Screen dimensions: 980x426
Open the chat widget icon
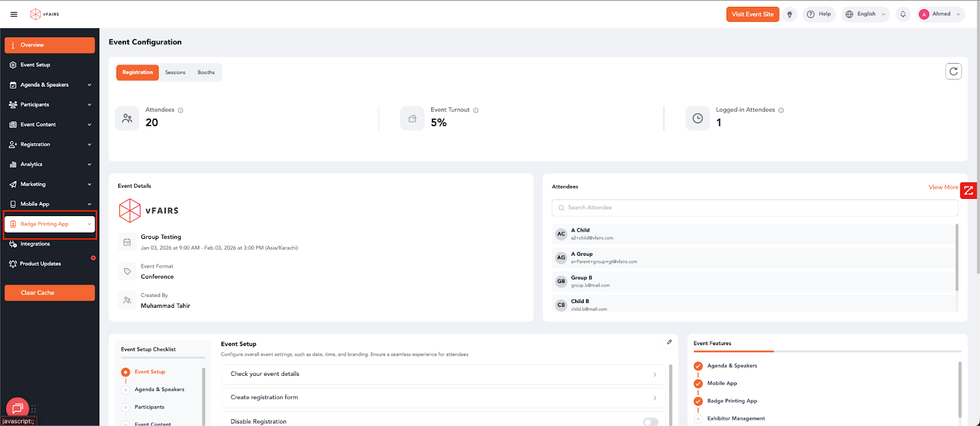[x=17, y=407]
